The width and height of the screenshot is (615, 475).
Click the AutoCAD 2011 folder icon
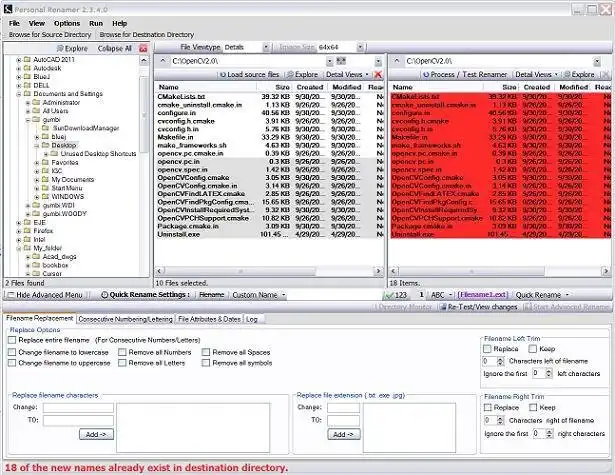[27, 60]
